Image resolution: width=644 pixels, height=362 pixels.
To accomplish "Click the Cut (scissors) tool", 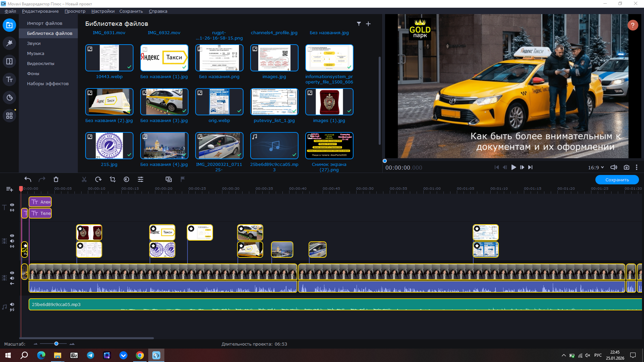I will [x=84, y=179].
